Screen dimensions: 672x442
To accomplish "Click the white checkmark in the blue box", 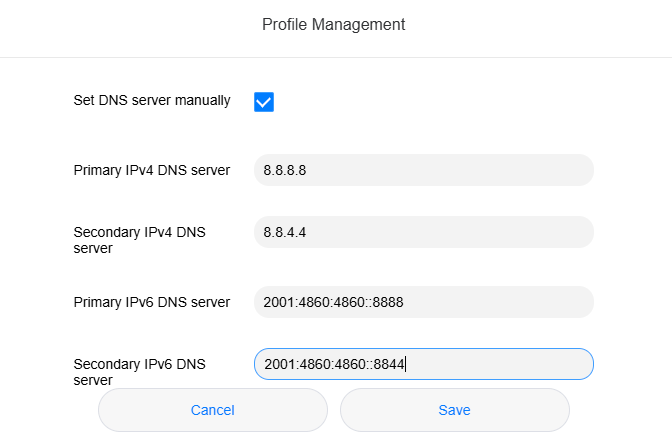I will click(x=264, y=102).
